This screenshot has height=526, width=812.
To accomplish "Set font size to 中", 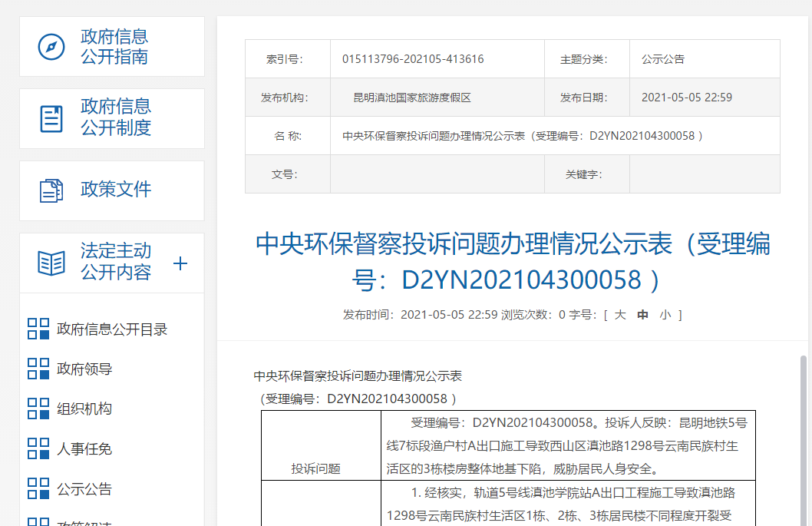I will point(642,315).
